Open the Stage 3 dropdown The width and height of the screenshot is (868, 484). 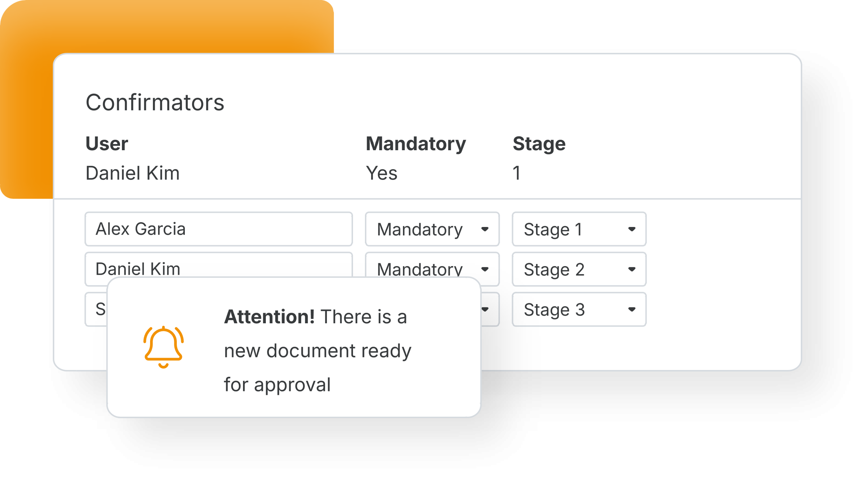click(579, 310)
